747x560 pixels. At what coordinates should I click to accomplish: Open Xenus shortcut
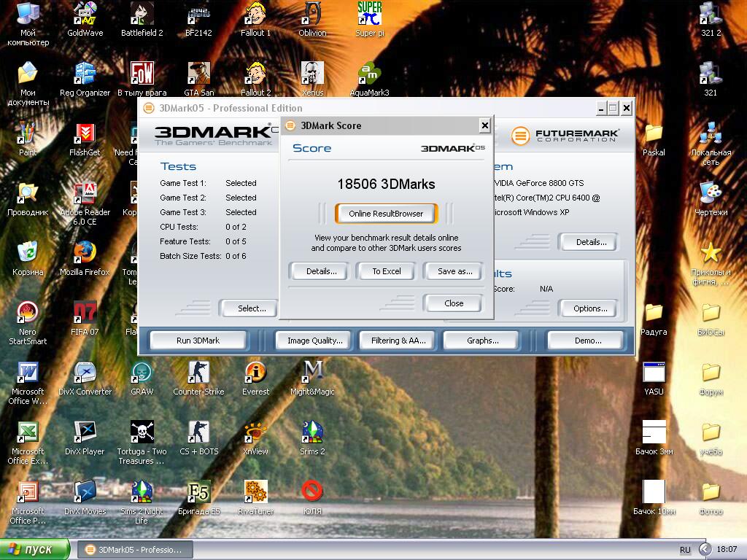(312, 79)
